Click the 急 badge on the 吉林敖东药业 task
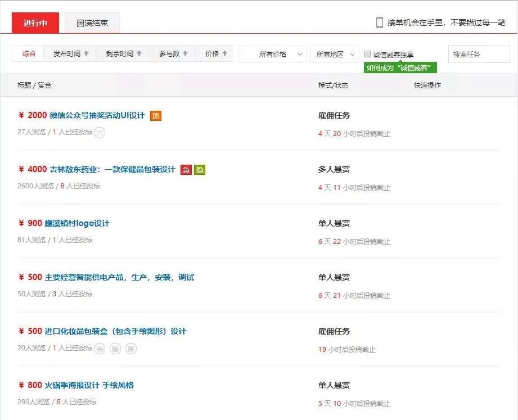The image size is (518, 420). point(186,169)
